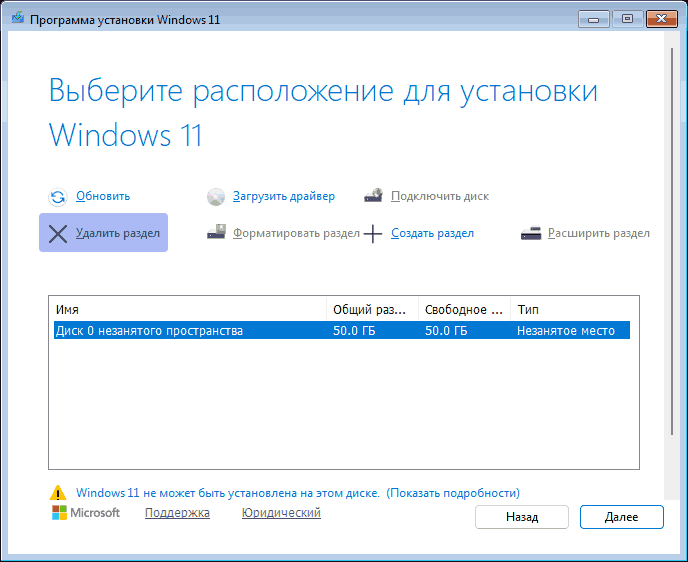Click the Delete partition X icon

pyautogui.click(x=58, y=233)
